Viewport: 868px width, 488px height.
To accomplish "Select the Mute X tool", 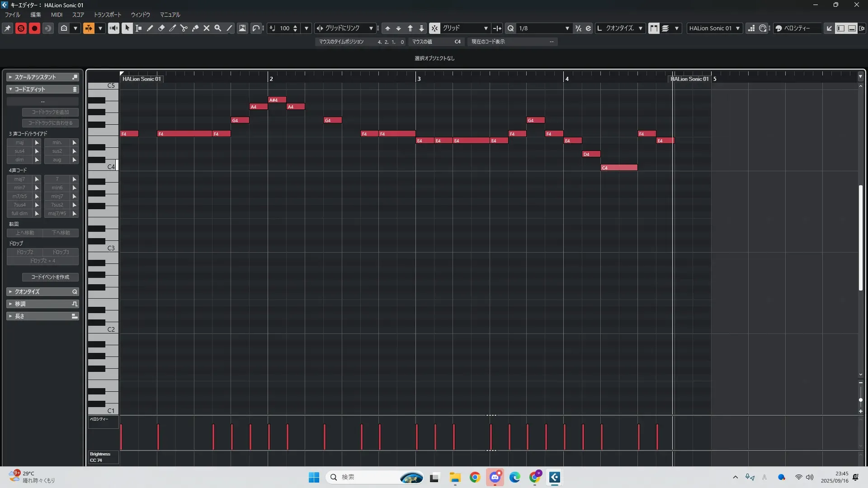I will [x=207, y=28].
